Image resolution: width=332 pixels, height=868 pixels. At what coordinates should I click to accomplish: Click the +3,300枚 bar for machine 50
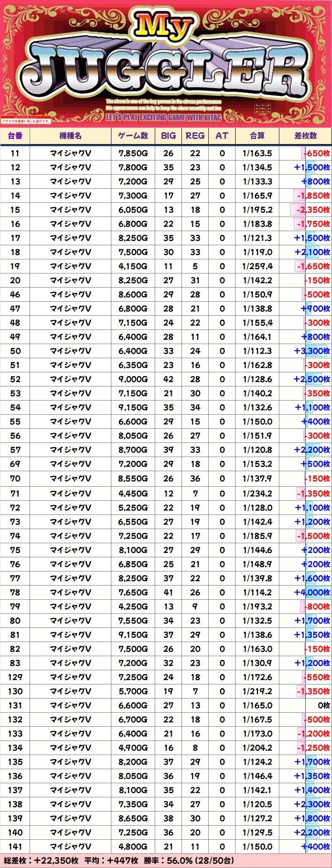click(x=312, y=351)
